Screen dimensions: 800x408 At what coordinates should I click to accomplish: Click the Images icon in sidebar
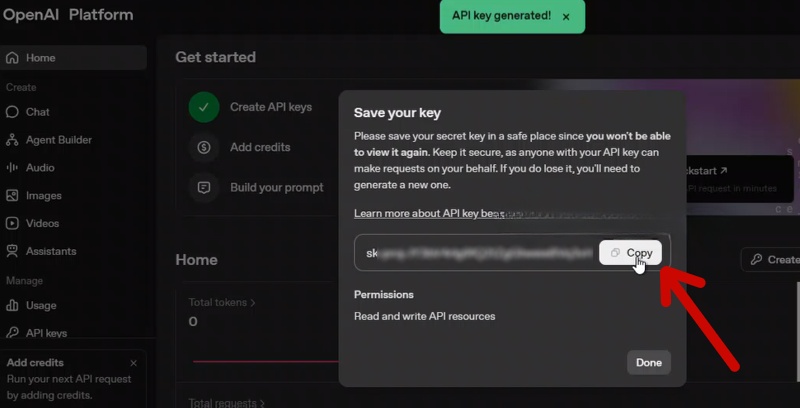12,195
